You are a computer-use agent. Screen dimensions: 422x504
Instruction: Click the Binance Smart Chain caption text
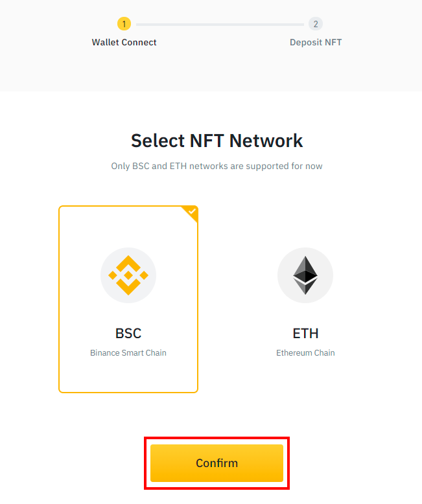pyautogui.click(x=128, y=353)
